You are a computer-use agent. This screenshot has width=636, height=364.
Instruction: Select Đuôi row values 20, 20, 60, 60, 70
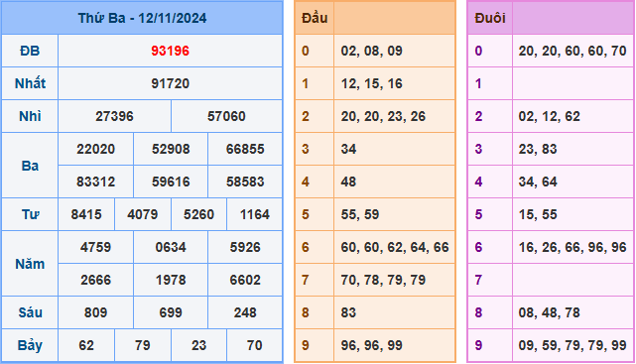572,51
